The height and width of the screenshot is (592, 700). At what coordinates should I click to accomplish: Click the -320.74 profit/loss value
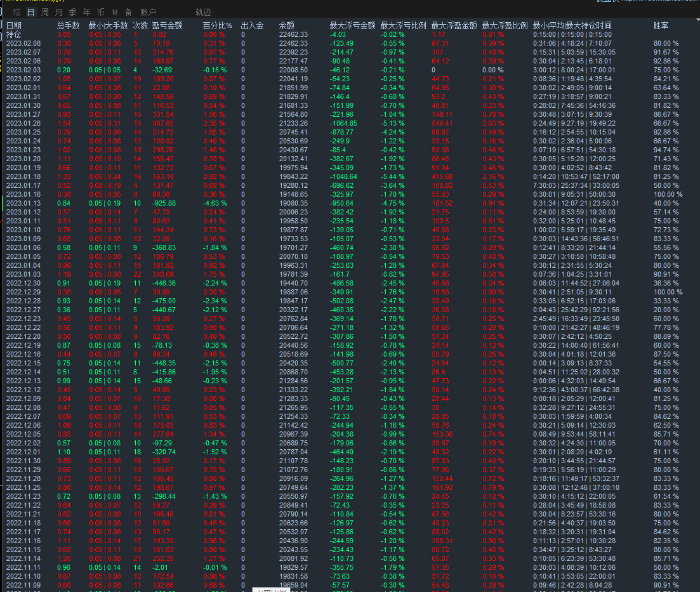pyautogui.click(x=164, y=452)
